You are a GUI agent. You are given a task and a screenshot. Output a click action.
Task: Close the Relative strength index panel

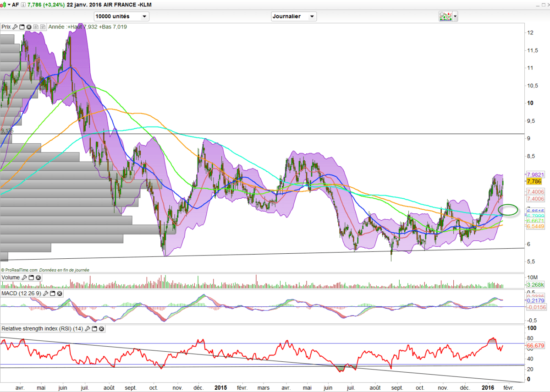point(101,329)
